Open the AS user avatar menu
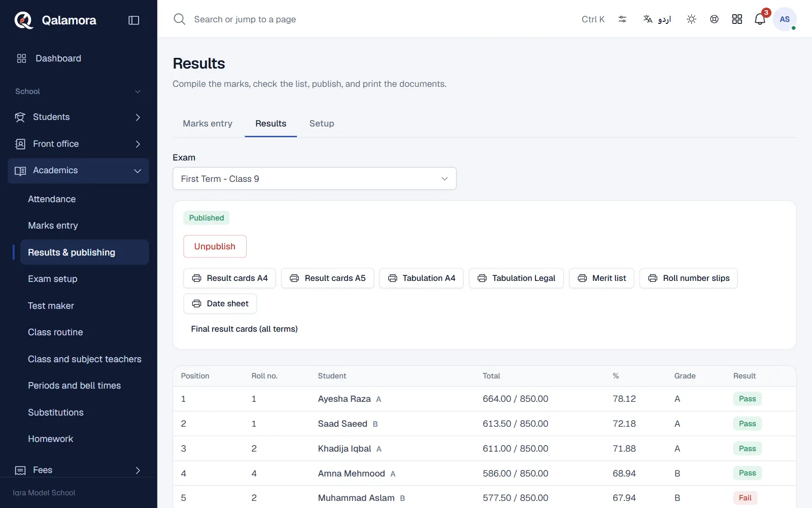812x508 pixels. [785, 19]
